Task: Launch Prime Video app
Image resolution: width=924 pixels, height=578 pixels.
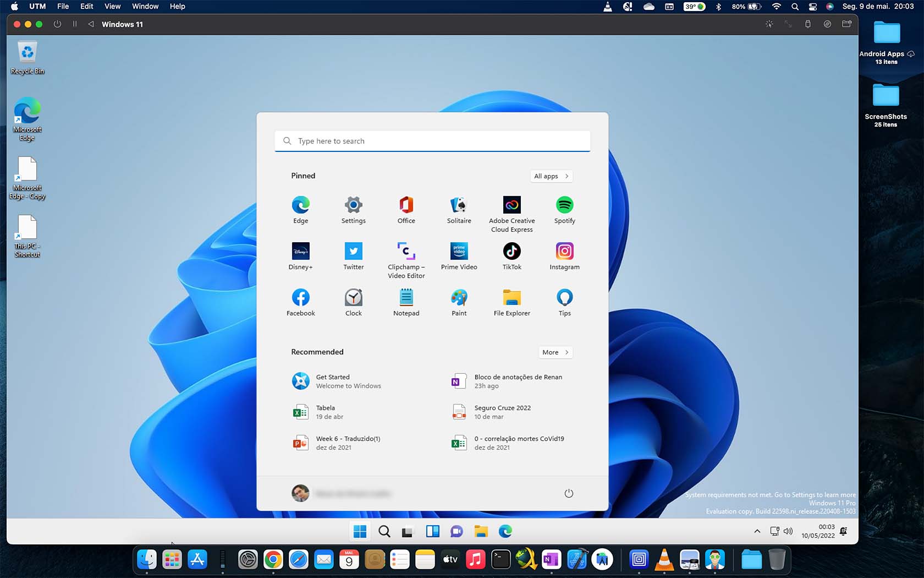Action: [x=459, y=256]
